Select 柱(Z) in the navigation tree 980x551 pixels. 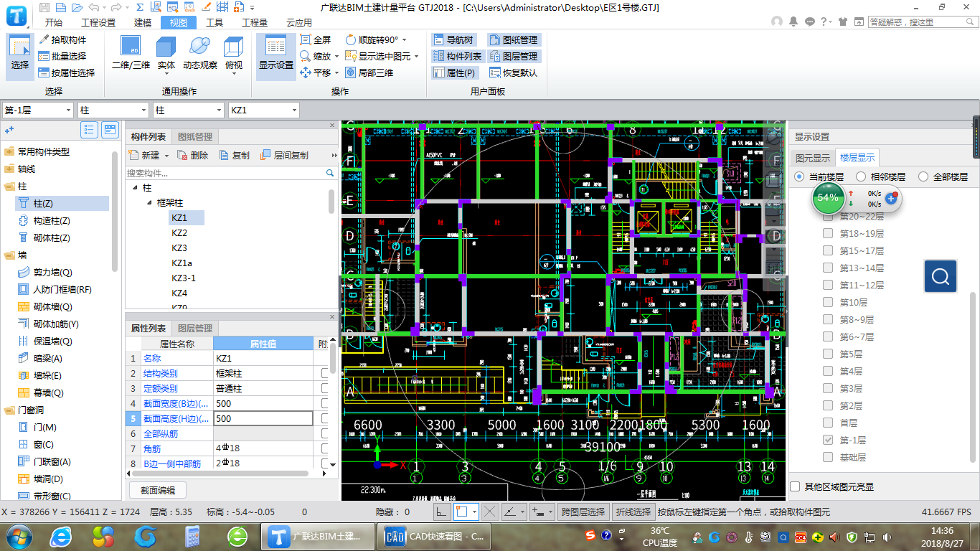click(62, 204)
